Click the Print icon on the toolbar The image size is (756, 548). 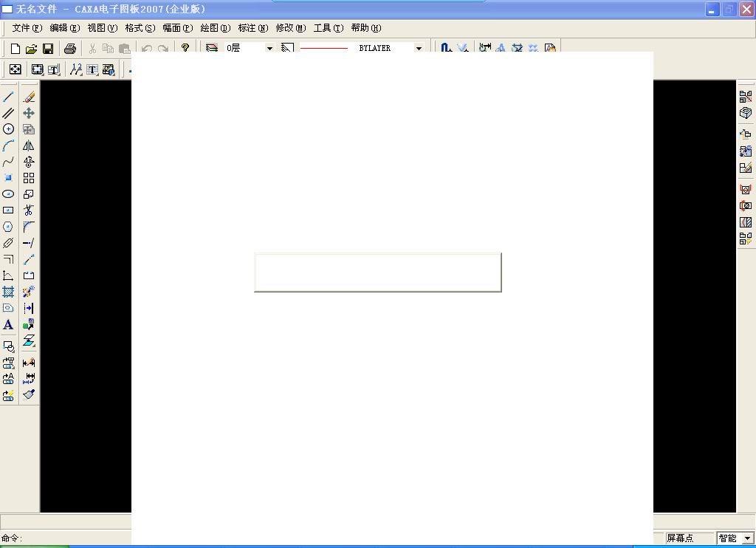click(70, 47)
